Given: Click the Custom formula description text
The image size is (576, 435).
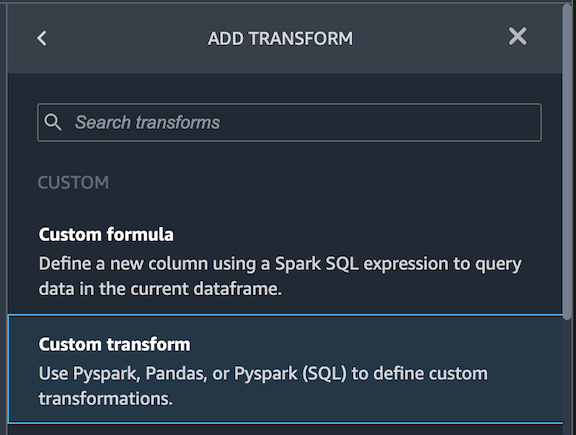Looking at the screenshot, I should (280, 276).
